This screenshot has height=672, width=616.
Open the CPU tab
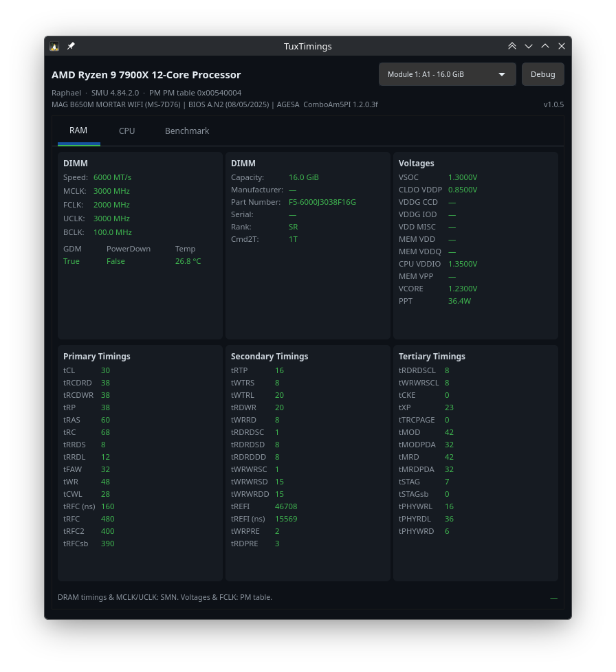pos(127,131)
